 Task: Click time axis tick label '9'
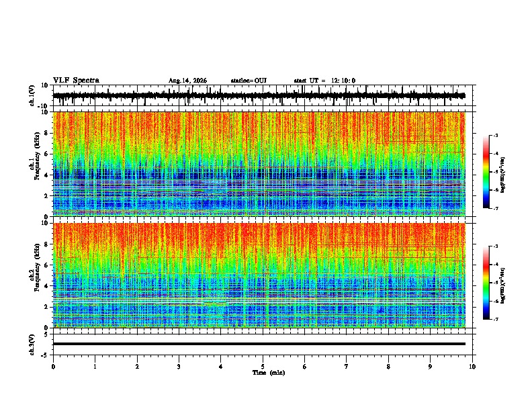pyautogui.click(x=430, y=367)
